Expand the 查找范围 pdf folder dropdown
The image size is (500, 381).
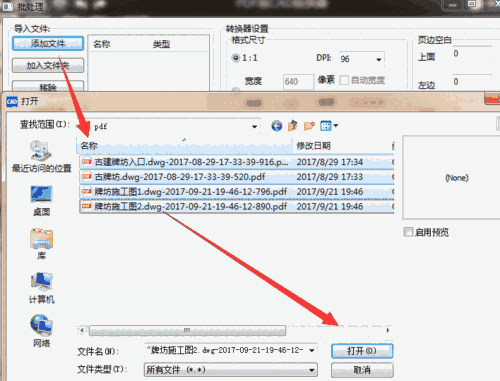click(x=254, y=126)
